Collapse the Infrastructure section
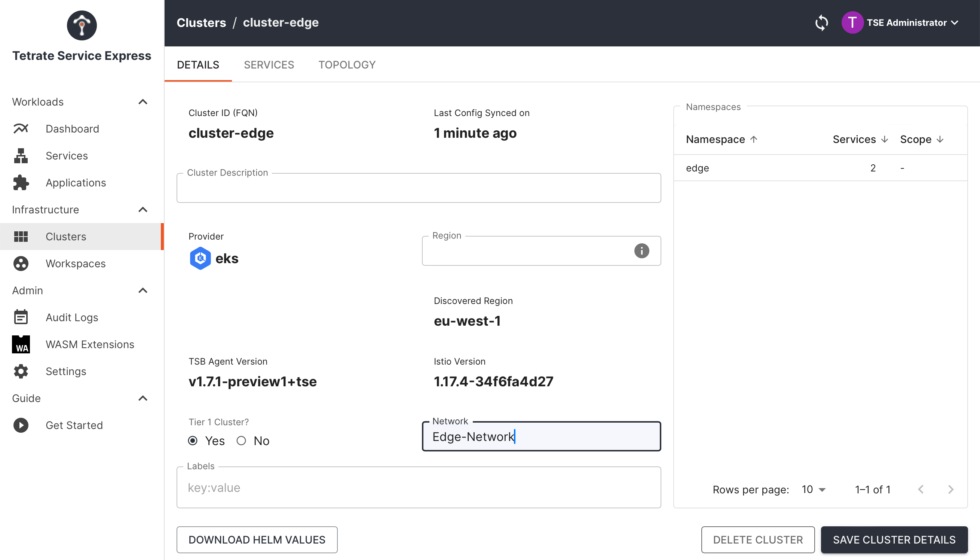 143,210
